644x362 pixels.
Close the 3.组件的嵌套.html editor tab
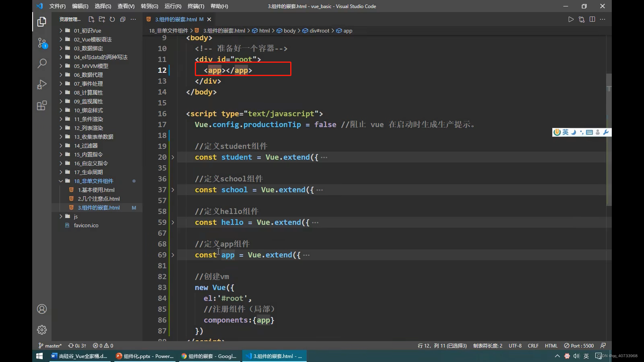pyautogui.click(x=209, y=19)
